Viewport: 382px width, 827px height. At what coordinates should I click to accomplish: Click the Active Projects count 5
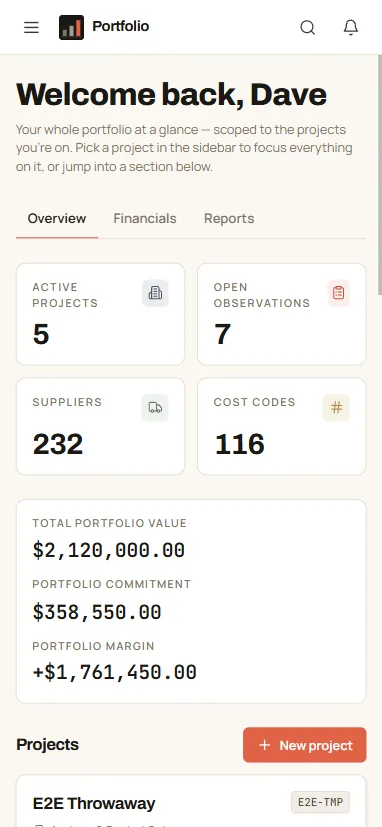(41, 334)
